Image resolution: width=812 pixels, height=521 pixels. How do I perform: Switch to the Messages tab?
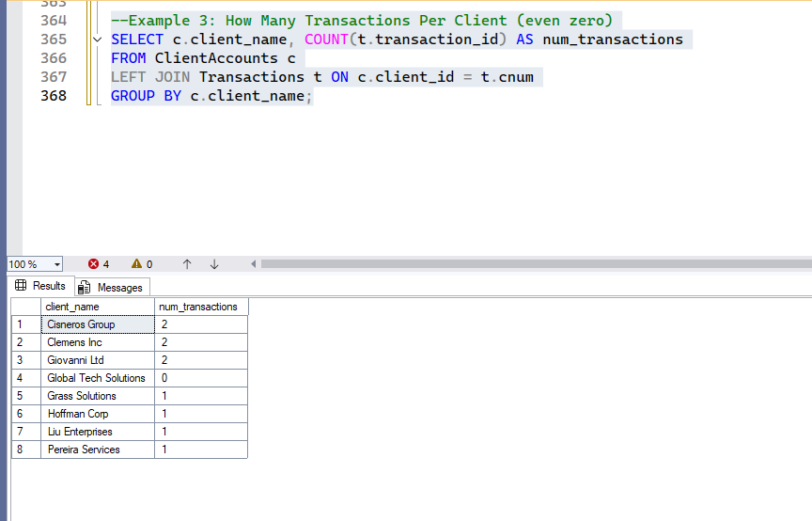(113, 287)
